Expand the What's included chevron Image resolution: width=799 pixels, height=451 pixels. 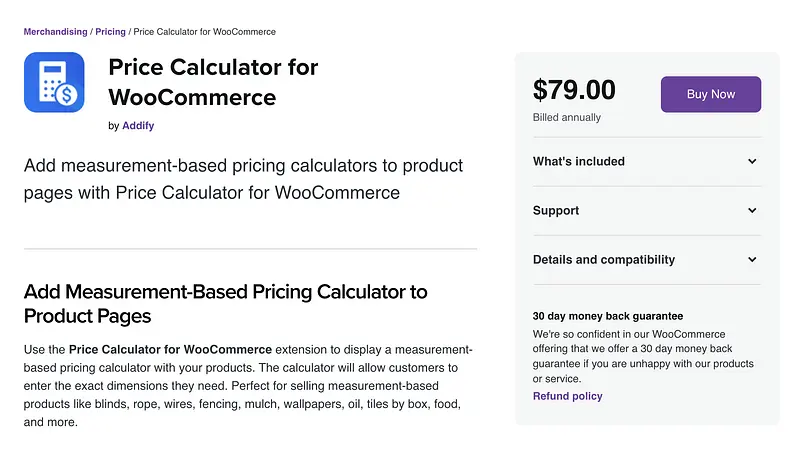pos(752,161)
